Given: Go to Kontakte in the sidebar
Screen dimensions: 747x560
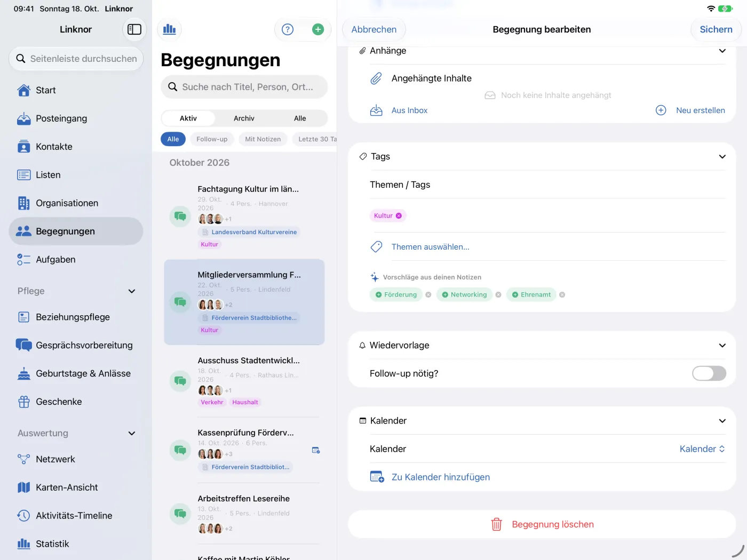Looking at the screenshot, I should pyautogui.click(x=76, y=147).
